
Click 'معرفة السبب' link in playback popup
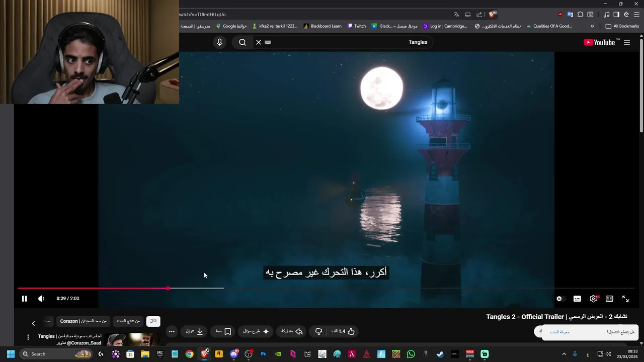coord(559,332)
